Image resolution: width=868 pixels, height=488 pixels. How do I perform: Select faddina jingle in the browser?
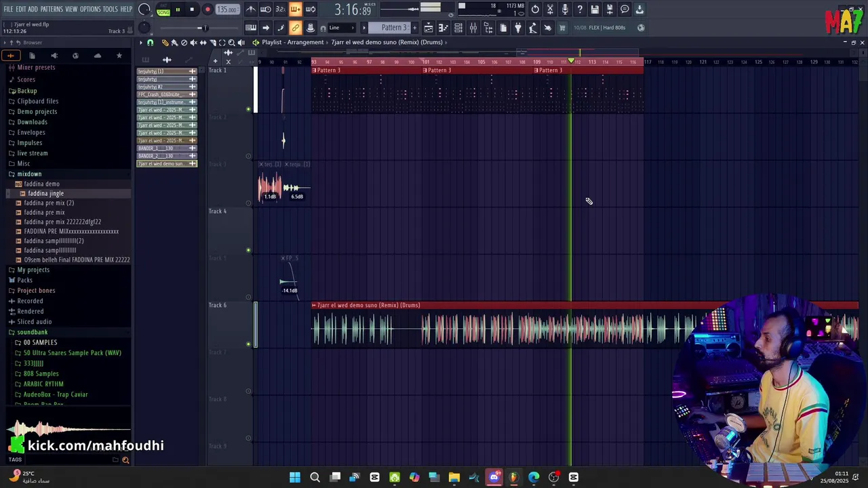point(45,193)
